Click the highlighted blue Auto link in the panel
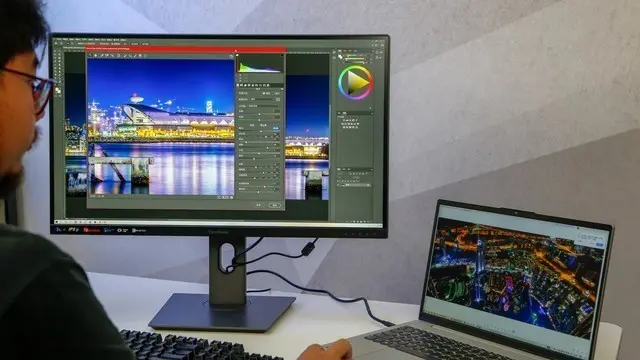This screenshot has width=640, height=360. [276, 128]
